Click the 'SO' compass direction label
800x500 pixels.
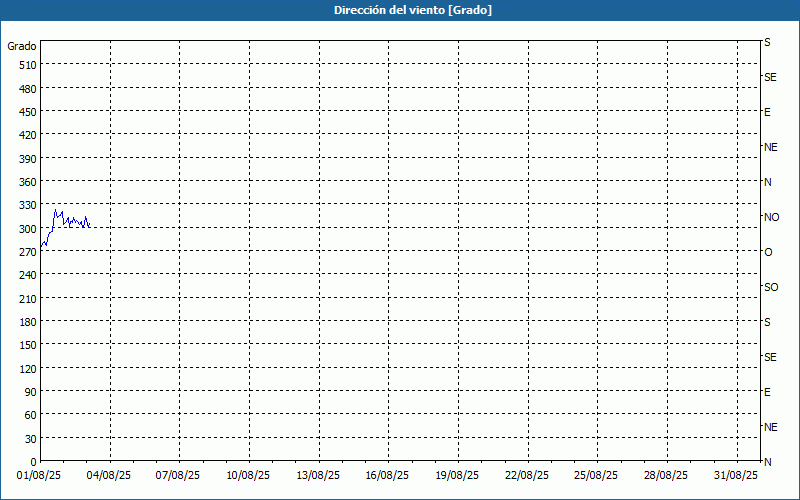[x=771, y=287]
